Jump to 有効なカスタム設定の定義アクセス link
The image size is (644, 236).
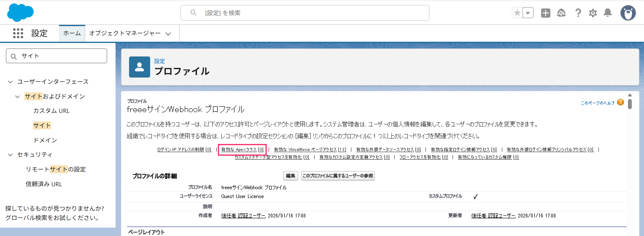pos(354,157)
